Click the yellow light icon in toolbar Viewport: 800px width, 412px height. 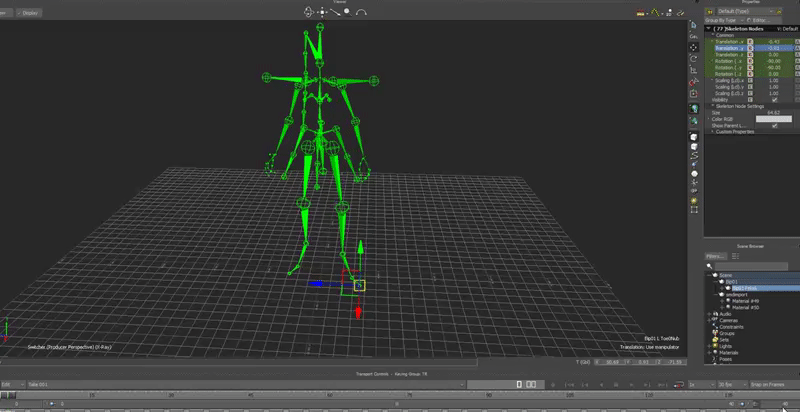(694, 201)
